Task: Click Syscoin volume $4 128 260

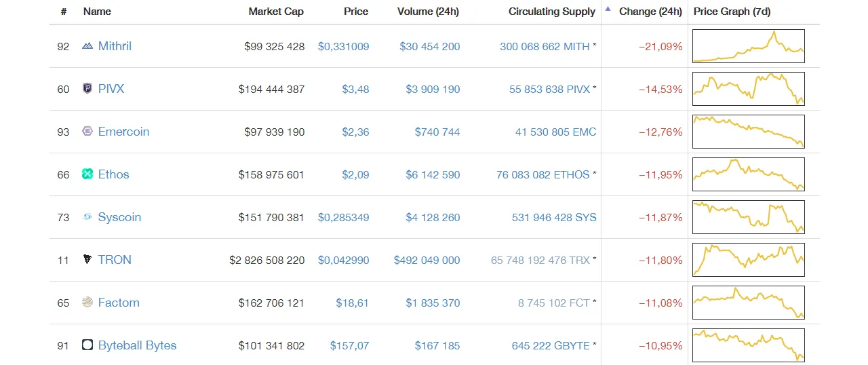Action: click(x=433, y=218)
